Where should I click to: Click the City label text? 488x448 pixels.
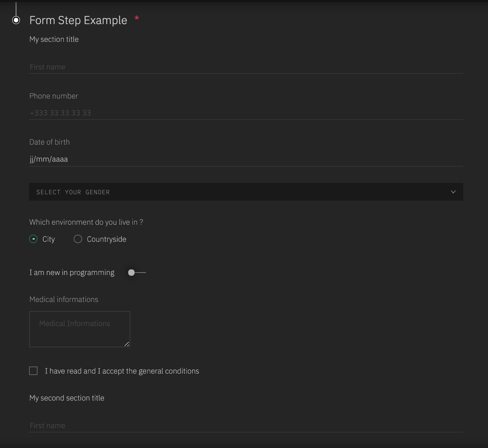49,239
